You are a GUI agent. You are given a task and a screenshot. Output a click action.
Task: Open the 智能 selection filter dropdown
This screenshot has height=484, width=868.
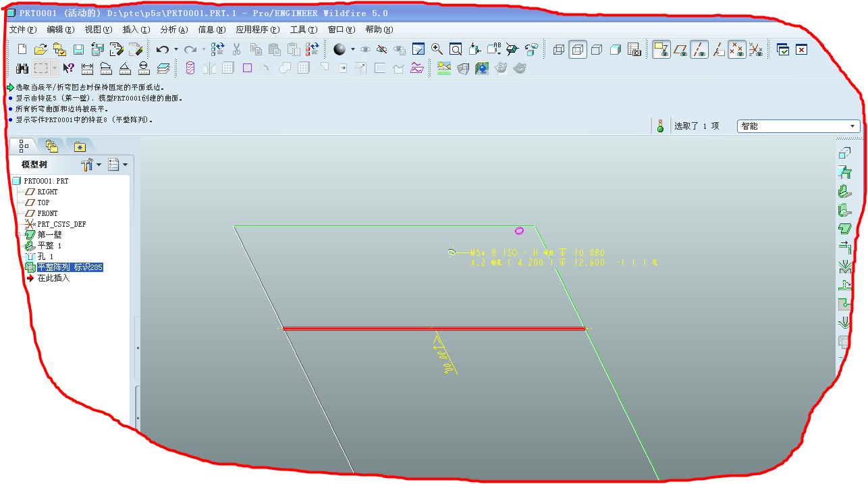click(798, 126)
